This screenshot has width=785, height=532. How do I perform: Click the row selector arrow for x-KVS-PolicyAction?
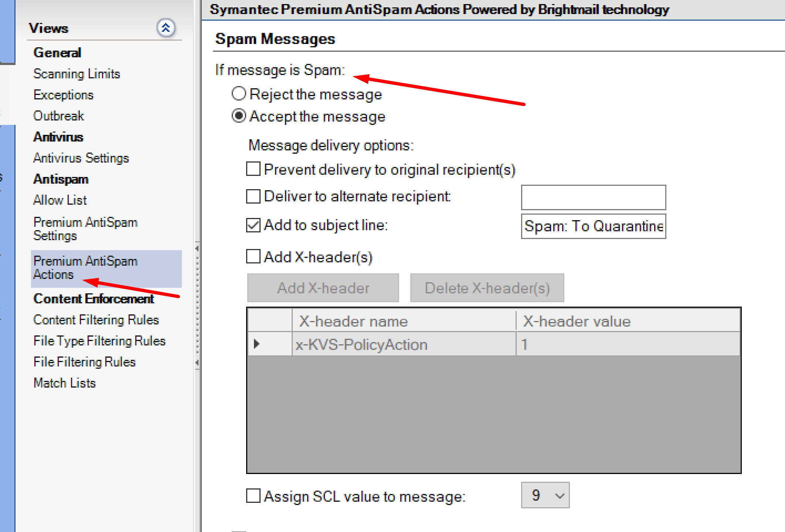[257, 344]
